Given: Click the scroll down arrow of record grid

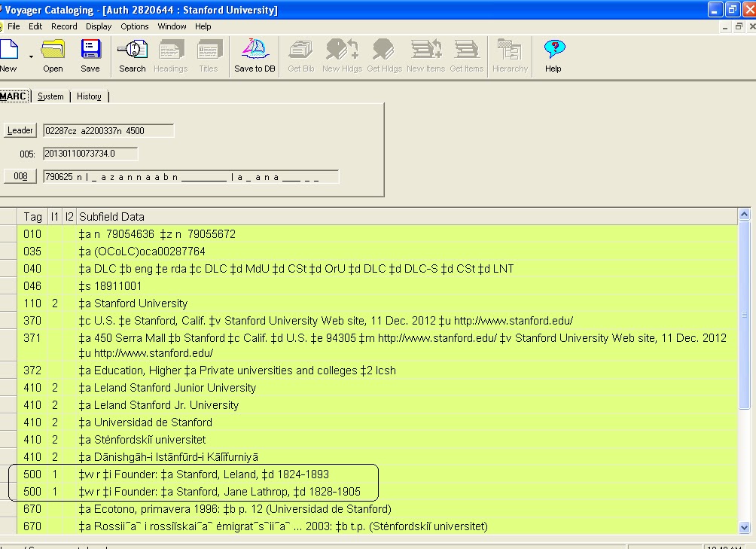Looking at the screenshot, I should (x=744, y=528).
